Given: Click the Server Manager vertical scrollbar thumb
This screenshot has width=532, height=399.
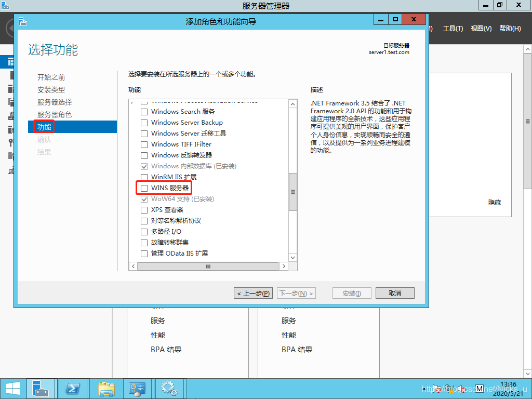Looking at the screenshot, I should 528,121.
